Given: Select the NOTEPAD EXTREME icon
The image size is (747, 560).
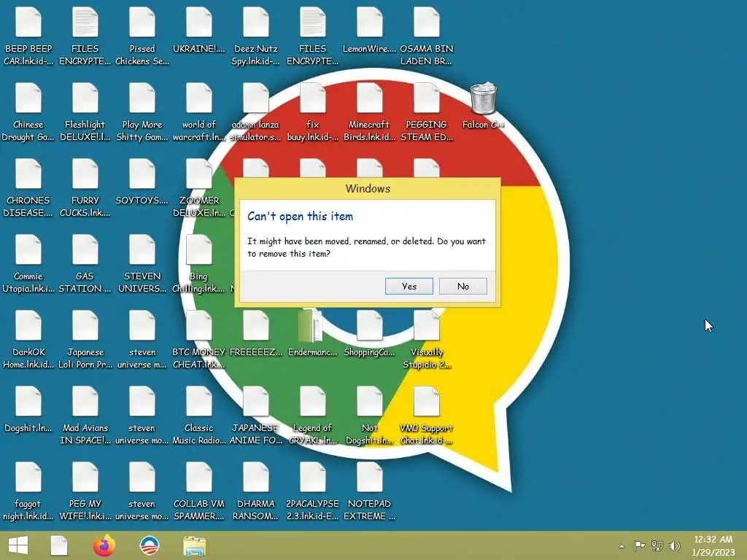Looking at the screenshot, I should (369, 491).
